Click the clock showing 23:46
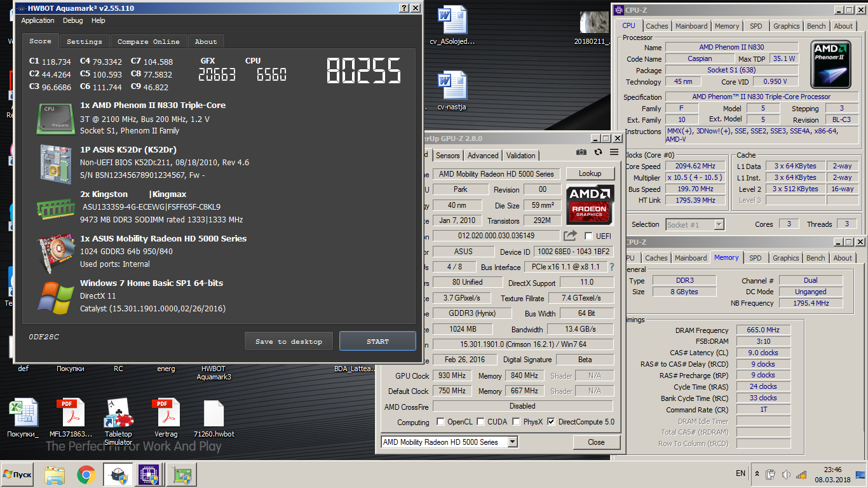Image resolution: width=868 pixels, height=488 pixels. coord(832,470)
